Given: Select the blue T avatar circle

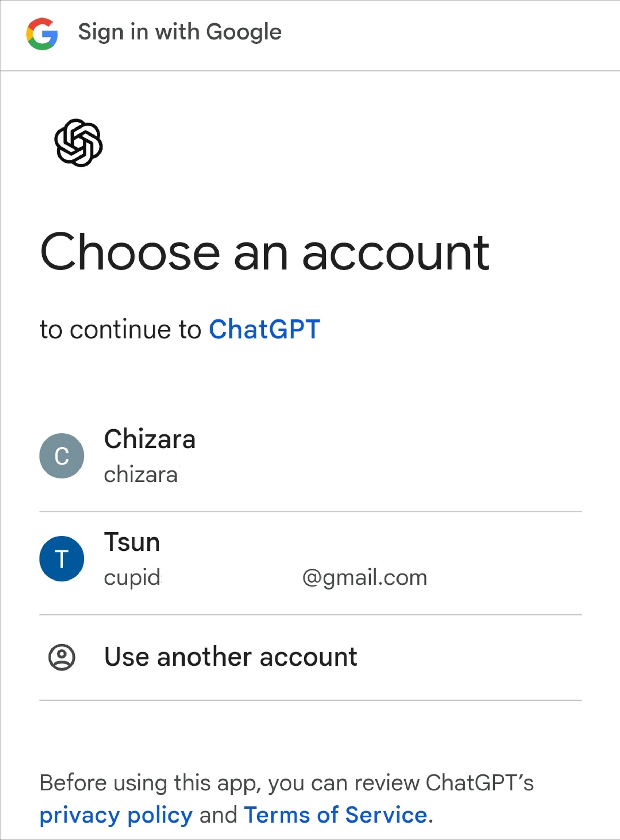Looking at the screenshot, I should click(62, 559).
